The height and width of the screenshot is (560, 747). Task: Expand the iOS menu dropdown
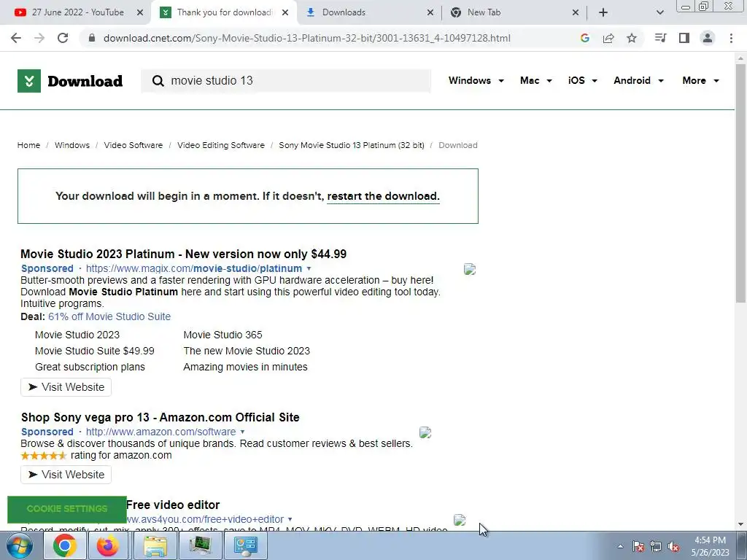pyautogui.click(x=583, y=80)
